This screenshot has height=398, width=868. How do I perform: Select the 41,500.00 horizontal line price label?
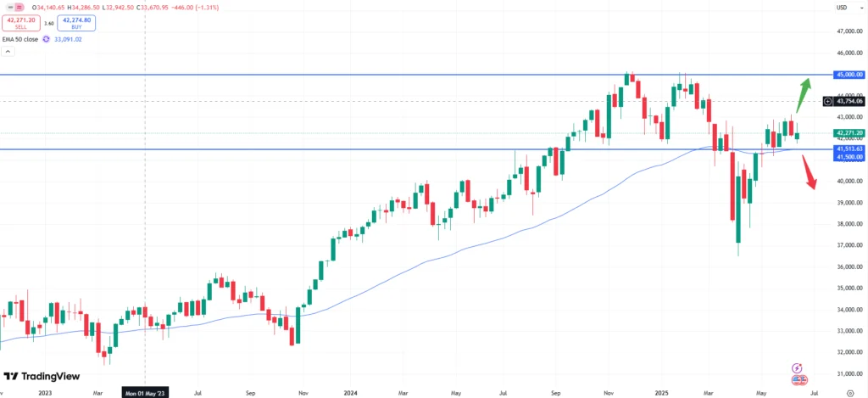(x=848, y=157)
